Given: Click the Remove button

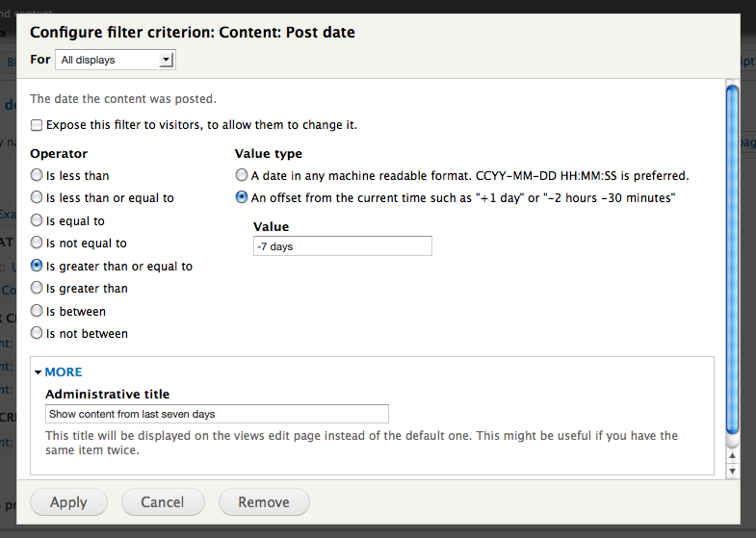Looking at the screenshot, I should point(264,502).
